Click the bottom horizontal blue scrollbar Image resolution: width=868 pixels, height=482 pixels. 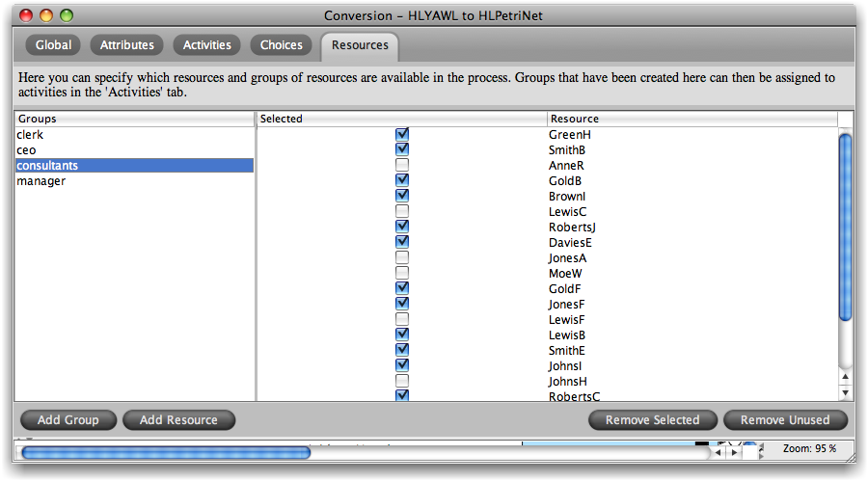click(166, 452)
